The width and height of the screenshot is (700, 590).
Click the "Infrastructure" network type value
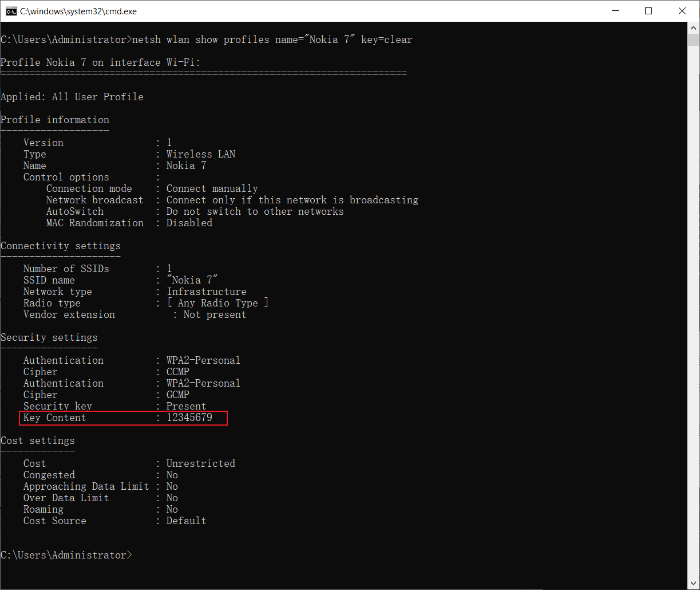click(206, 292)
